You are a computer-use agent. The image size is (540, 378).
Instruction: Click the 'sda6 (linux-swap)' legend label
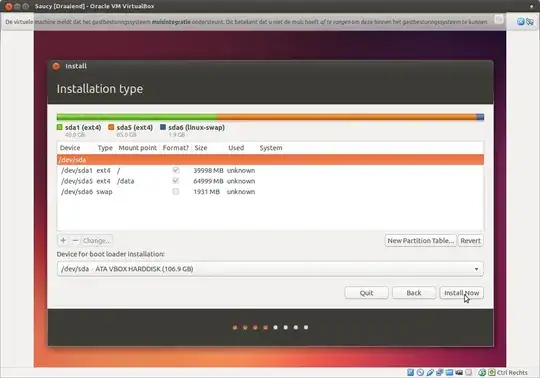coord(196,127)
